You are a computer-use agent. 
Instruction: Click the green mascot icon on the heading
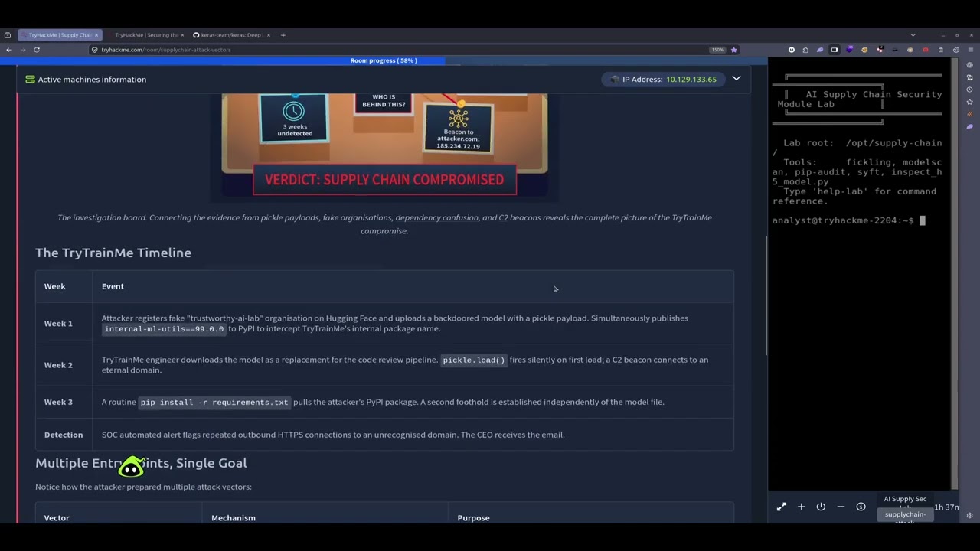coord(131,466)
